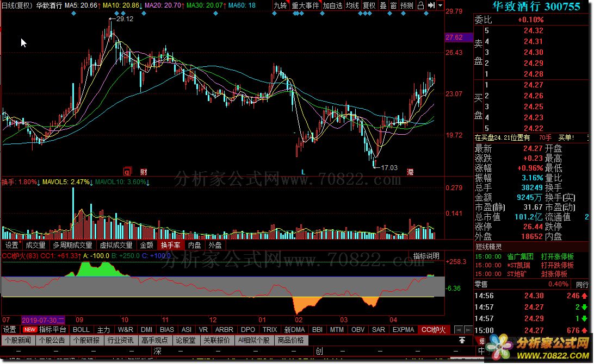Open 指标说明 indicator description
Viewport: 594px width, 364px height.
426,256
